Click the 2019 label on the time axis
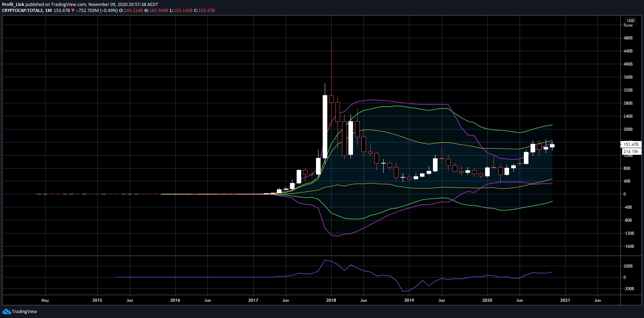644x318 pixels. coord(409,300)
